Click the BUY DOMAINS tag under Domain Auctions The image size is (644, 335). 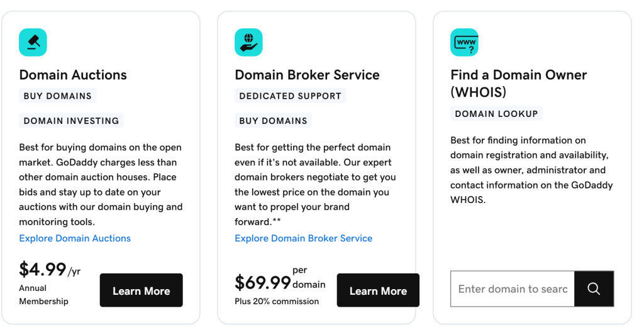[x=57, y=96]
